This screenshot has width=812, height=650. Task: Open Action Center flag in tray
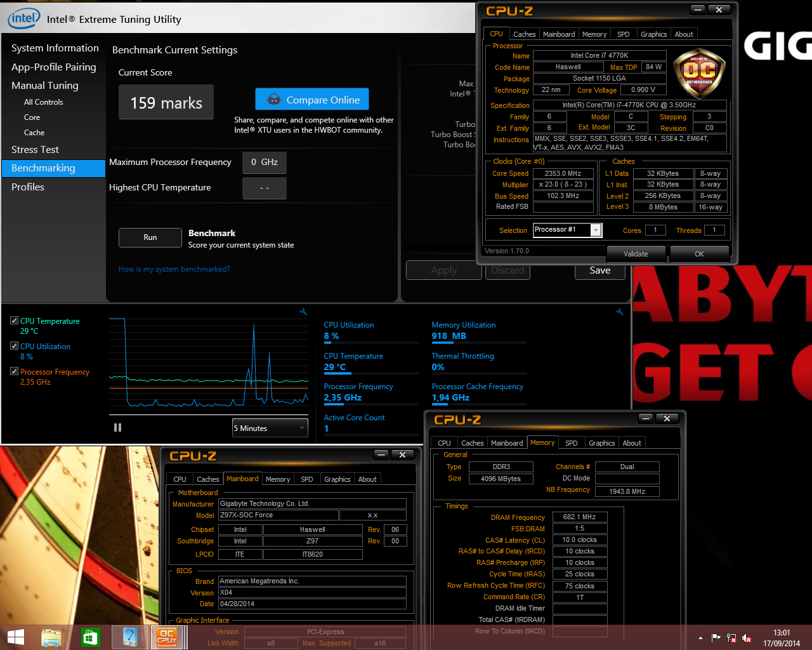click(716, 638)
